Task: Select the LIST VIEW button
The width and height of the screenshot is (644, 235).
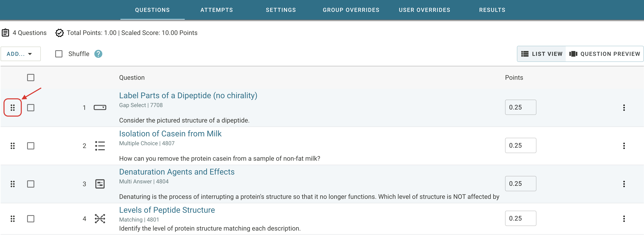Action: click(x=541, y=54)
